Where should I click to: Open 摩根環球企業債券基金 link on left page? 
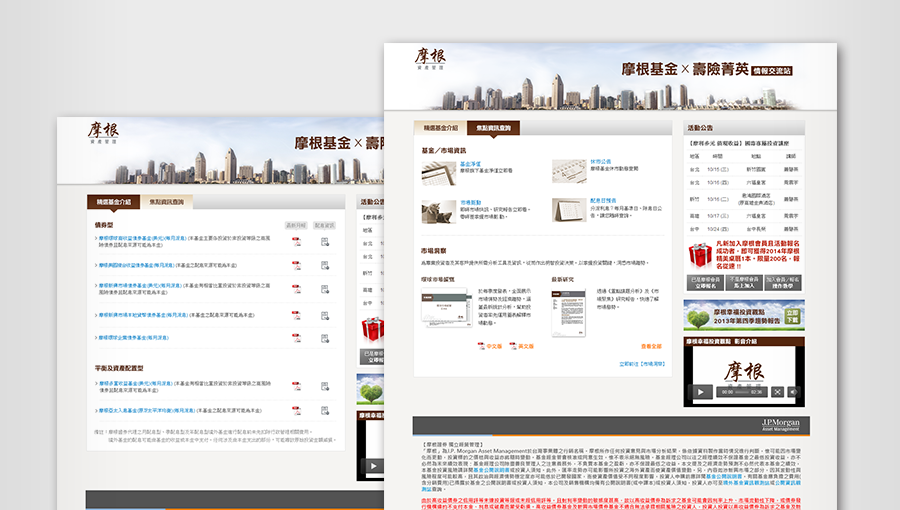[x=133, y=338]
